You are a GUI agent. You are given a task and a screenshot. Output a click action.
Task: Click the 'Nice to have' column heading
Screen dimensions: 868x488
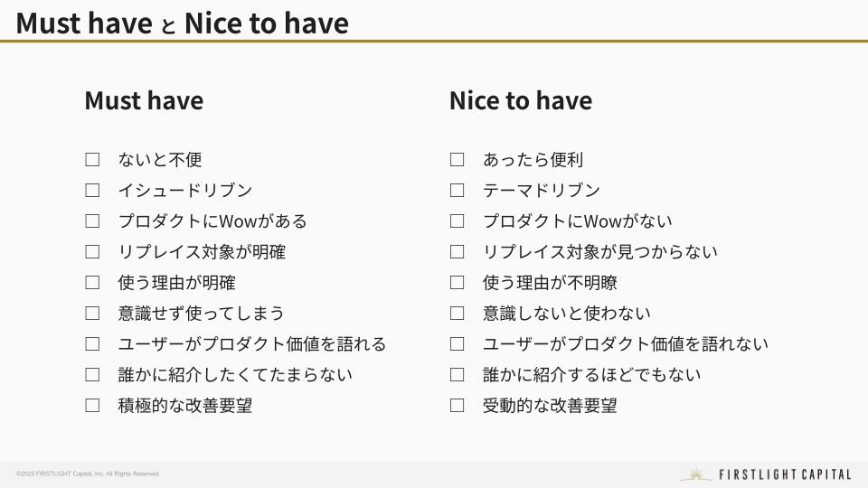click(521, 100)
